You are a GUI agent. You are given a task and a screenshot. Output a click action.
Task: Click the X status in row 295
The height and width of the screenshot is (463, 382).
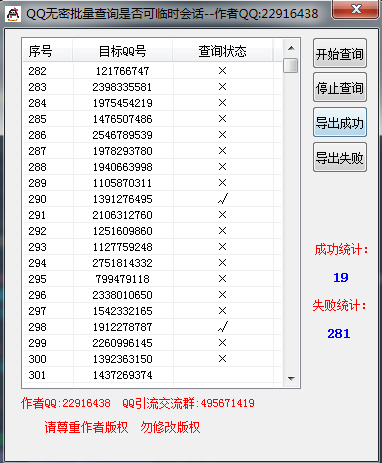[222, 279]
